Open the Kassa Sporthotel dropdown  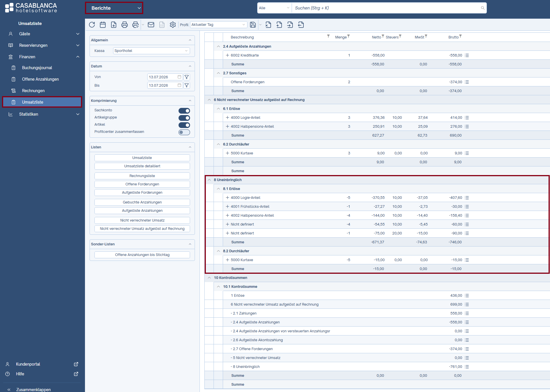[x=152, y=51]
